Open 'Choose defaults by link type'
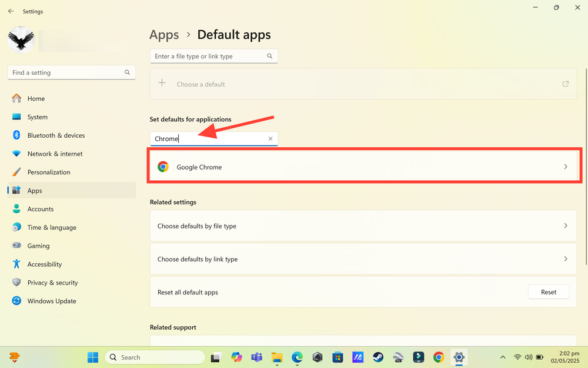Screen dimensions: 588x368 pos(363,258)
